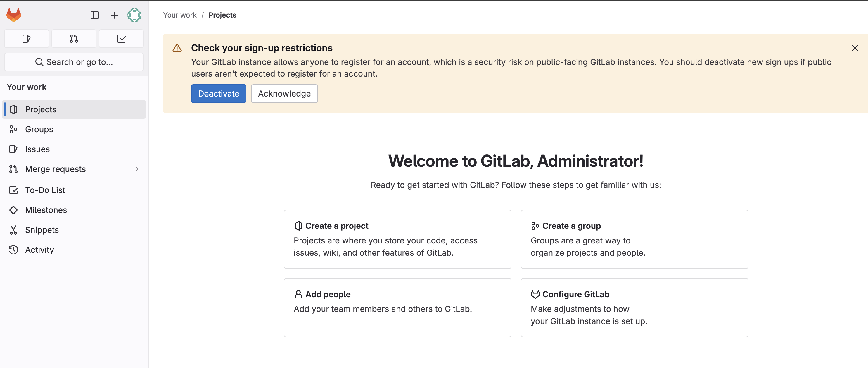Click the Create a group icon
The width and height of the screenshot is (868, 368).
(x=535, y=226)
